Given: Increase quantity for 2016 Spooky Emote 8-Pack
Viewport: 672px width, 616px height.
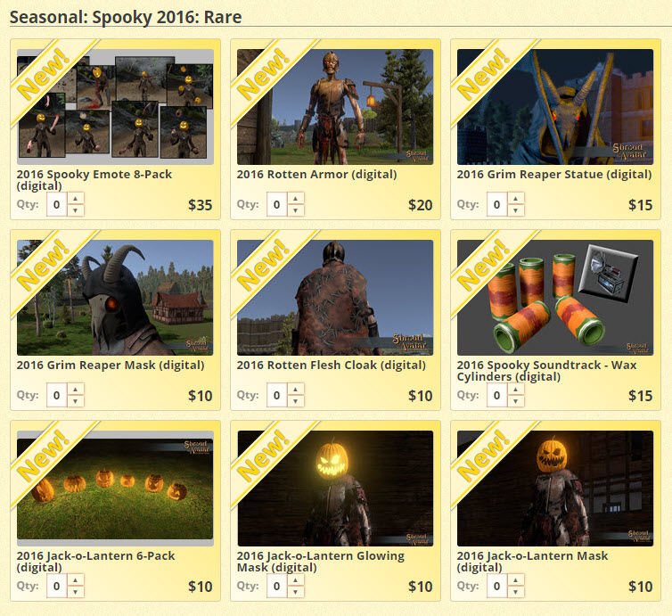Looking at the screenshot, I should tap(76, 199).
